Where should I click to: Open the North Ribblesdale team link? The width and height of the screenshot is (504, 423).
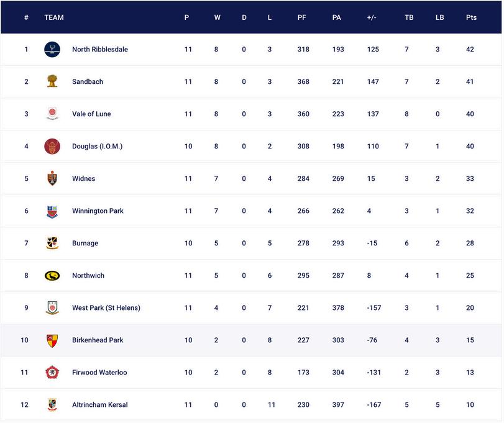pos(100,50)
